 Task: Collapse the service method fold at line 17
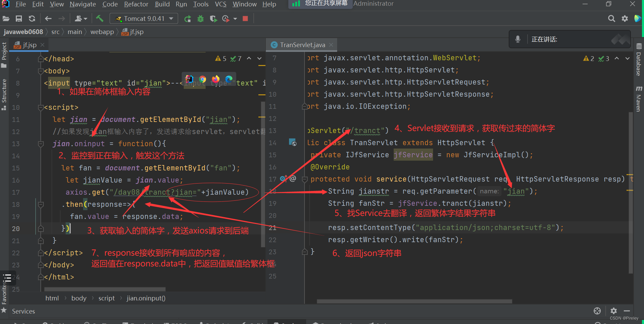click(305, 179)
